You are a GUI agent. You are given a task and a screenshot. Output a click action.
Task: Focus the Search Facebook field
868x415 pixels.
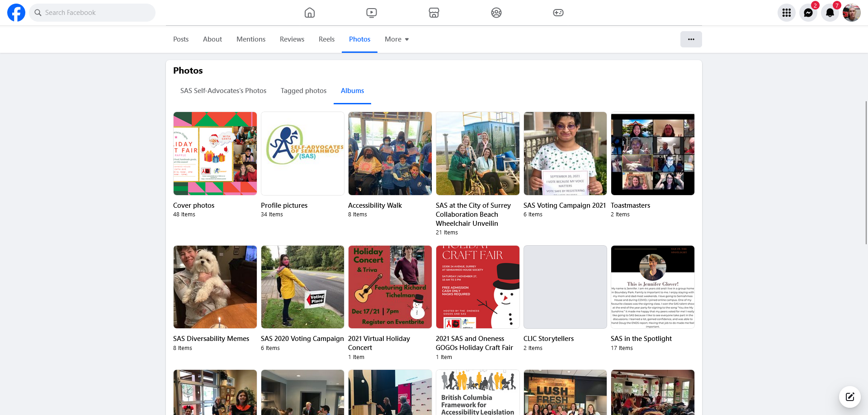point(92,13)
